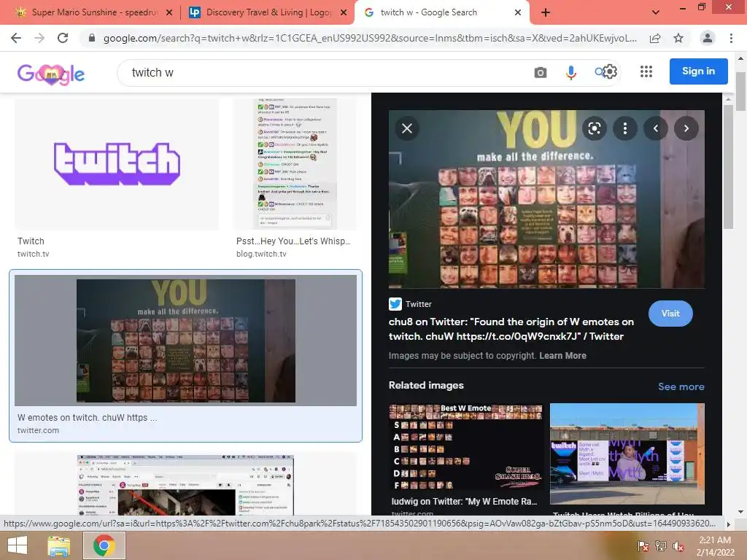Image resolution: width=747 pixels, height=560 pixels.
Task: Open the selected W emotes Twitter result
Action: (x=185, y=342)
